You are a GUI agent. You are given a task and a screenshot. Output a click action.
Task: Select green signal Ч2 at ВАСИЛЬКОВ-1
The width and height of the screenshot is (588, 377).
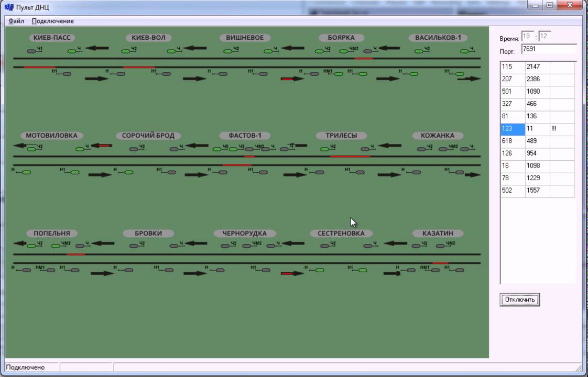click(x=419, y=51)
